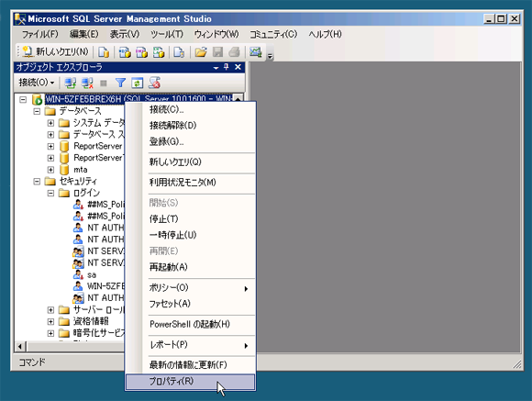Viewport: 532px width, 401px height.
Task: Collapse the WIN-5ZFE5BREX6H server node
Action: pyautogui.click(x=23, y=99)
